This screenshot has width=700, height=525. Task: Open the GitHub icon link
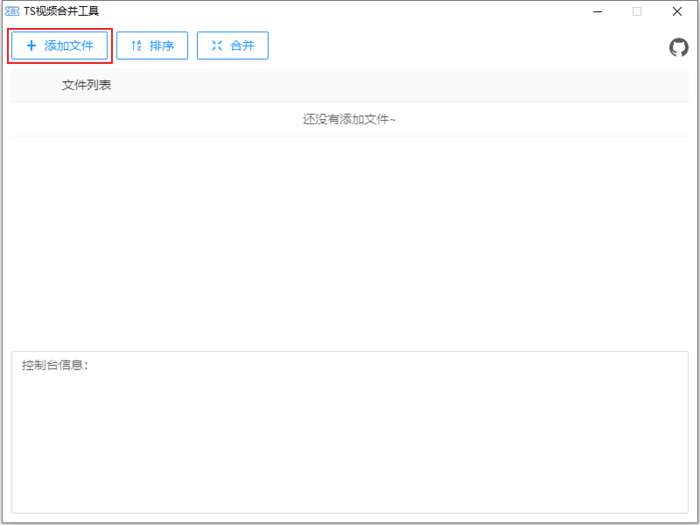click(679, 47)
